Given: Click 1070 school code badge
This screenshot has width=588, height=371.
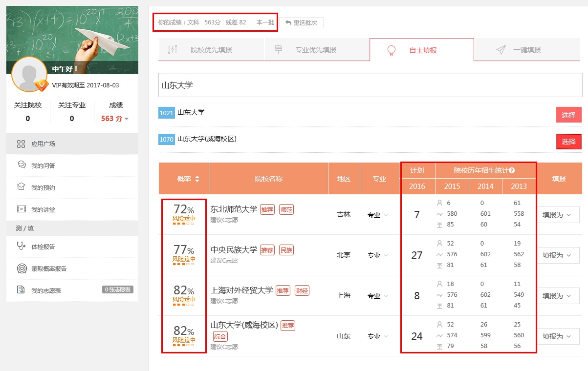Looking at the screenshot, I should [x=167, y=140].
